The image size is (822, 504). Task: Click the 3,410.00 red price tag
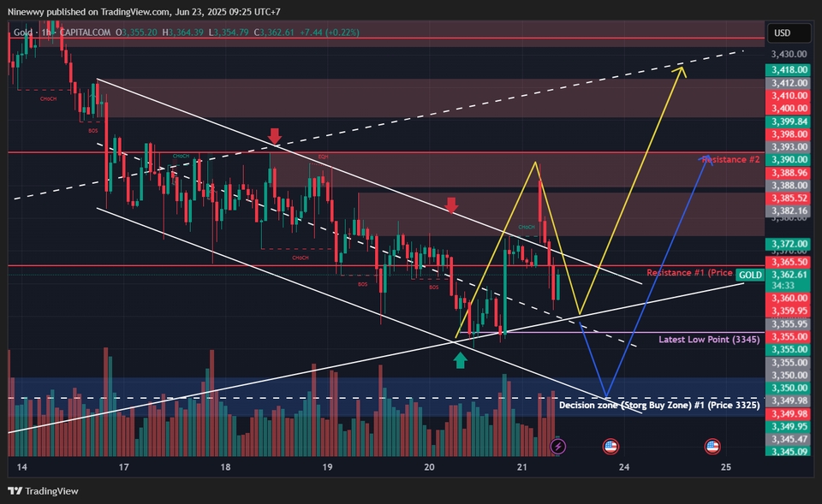point(789,96)
